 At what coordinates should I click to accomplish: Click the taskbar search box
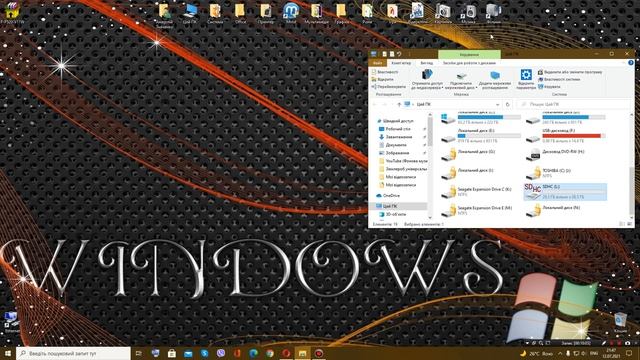[x=73, y=353]
